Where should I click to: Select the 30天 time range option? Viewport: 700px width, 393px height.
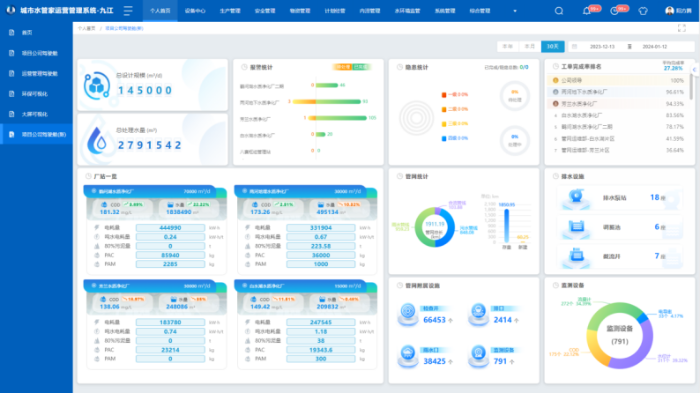point(553,46)
